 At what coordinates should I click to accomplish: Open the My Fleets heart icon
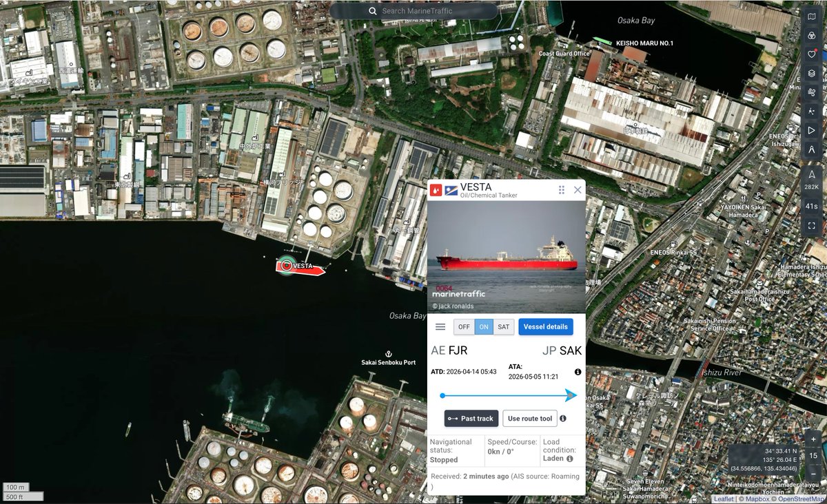click(812, 54)
